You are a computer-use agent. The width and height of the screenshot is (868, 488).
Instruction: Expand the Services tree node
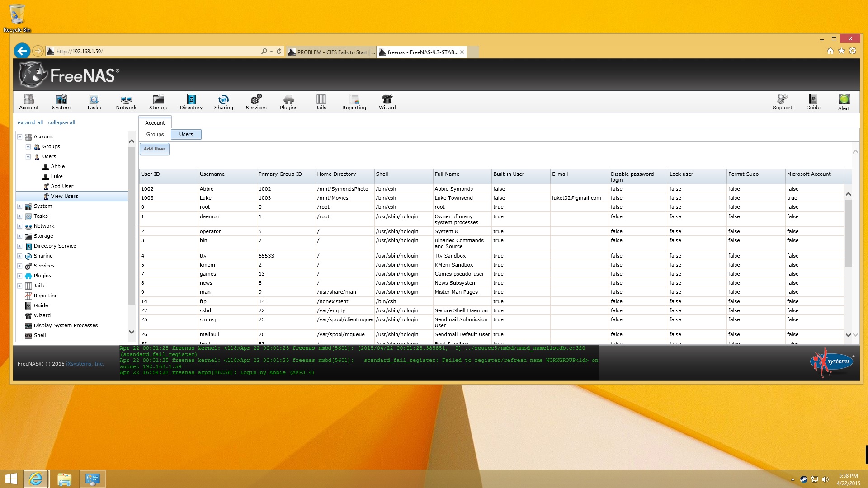(x=20, y=266)
